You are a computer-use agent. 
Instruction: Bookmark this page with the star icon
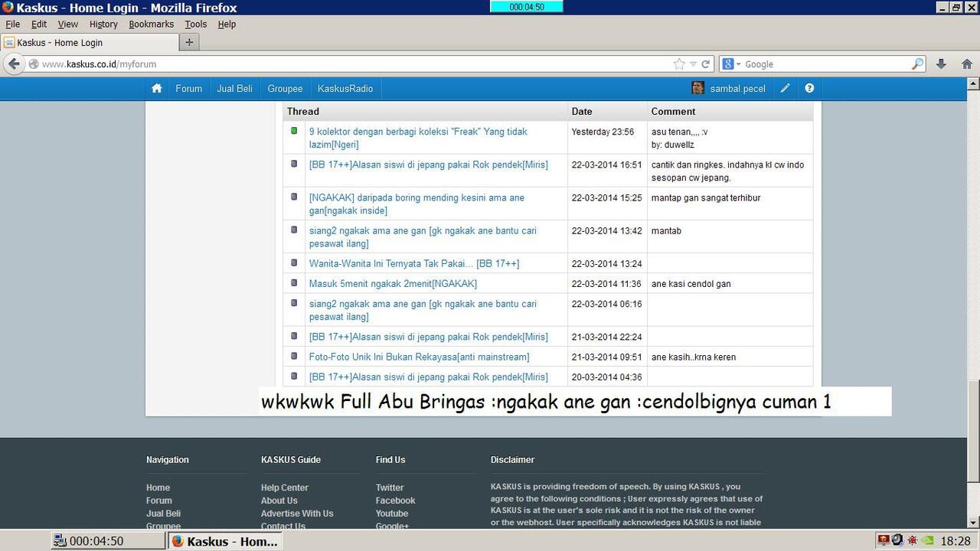679,64
